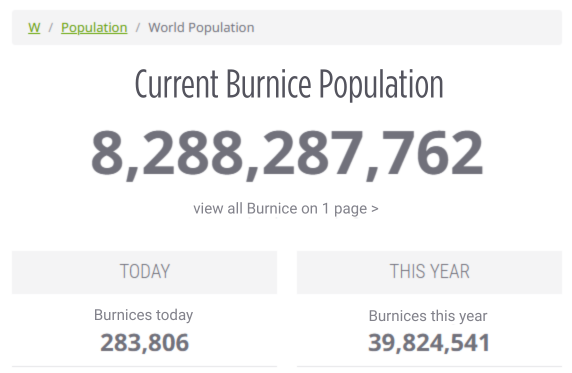The width and height of the screenshot is (572, 373).
Task: Open view all Burnice on 1 page link
Action: coord(286,209)
